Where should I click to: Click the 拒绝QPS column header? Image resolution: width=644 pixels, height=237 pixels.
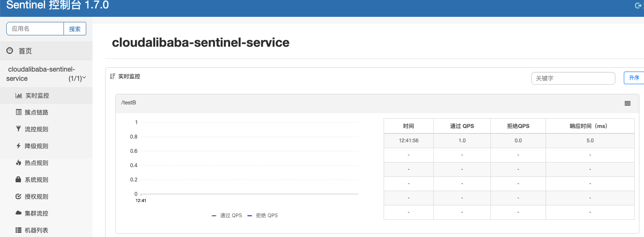(x=518, y=126)
